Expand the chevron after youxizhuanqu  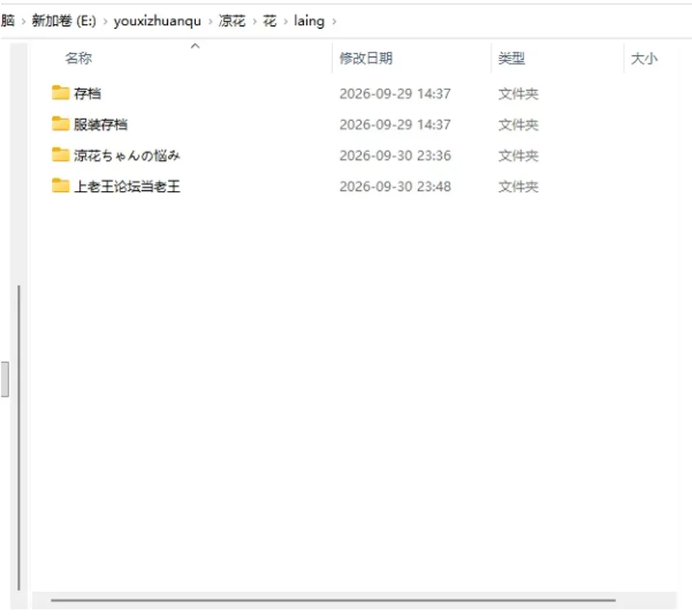coord(210,21)
